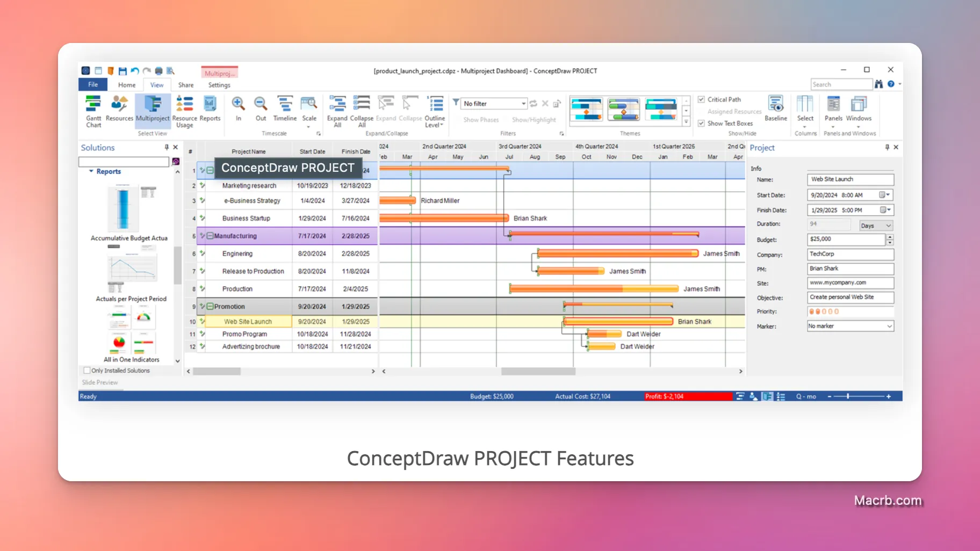Image resolution: width=980 pixels, height=551 pixels.
Task: Toggle the Show Text Boxes checkbox
Action: click(701, 123)
